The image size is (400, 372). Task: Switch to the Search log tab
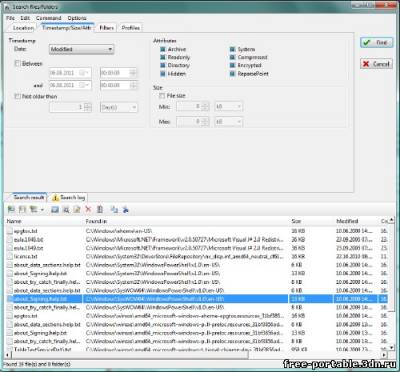coord(68,198)
